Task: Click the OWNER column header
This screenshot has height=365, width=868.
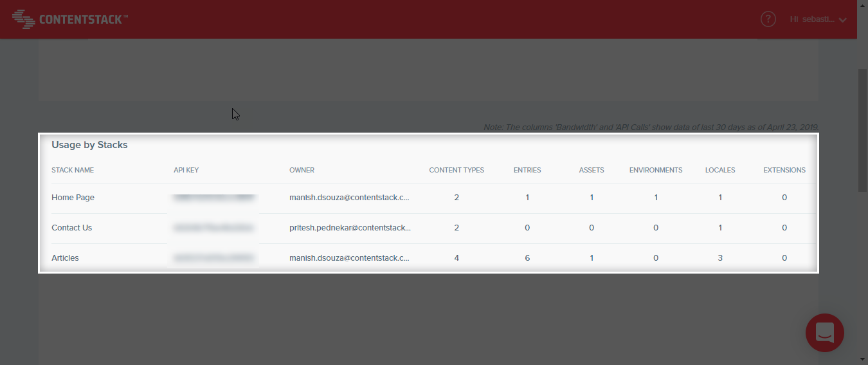Action: (x=302, y=170)
